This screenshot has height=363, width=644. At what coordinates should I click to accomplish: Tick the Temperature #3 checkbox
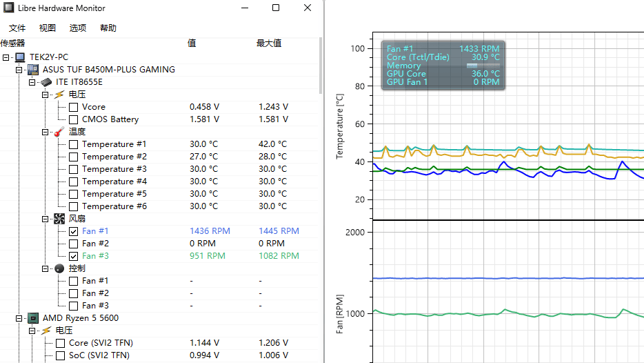click(x=74, y=169)
